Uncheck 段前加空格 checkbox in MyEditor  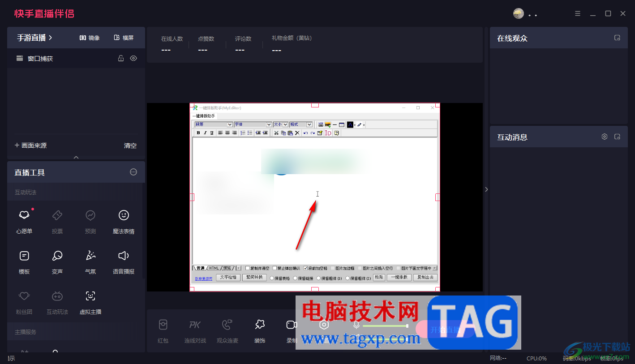[305, 268]
